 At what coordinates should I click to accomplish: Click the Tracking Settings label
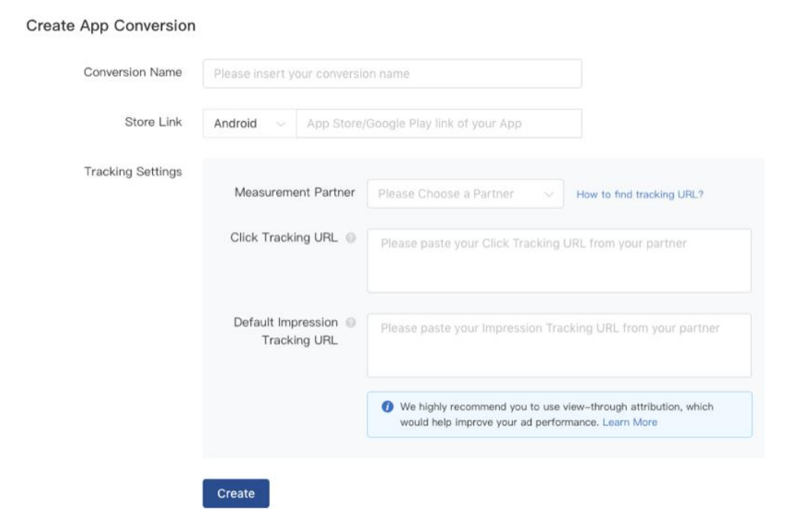(133, 172)
